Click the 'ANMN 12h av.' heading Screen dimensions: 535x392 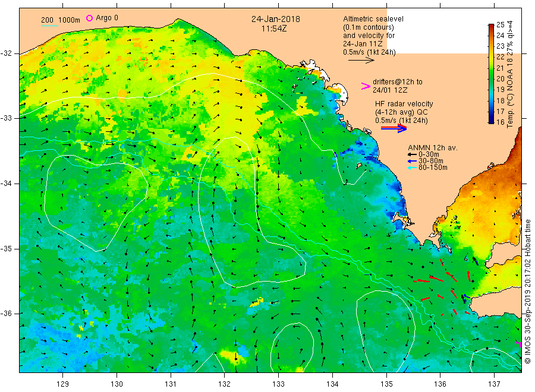coord(433,148)
